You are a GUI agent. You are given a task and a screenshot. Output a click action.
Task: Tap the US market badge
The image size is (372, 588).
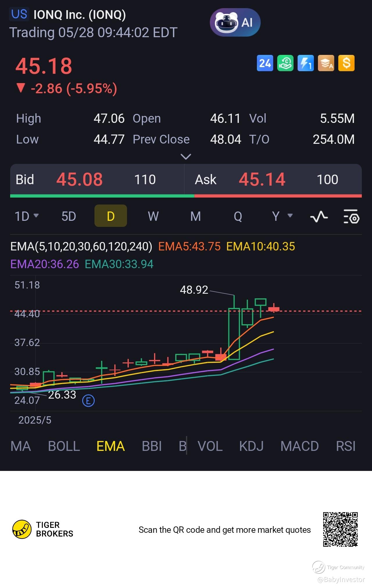tap(19, 14)
